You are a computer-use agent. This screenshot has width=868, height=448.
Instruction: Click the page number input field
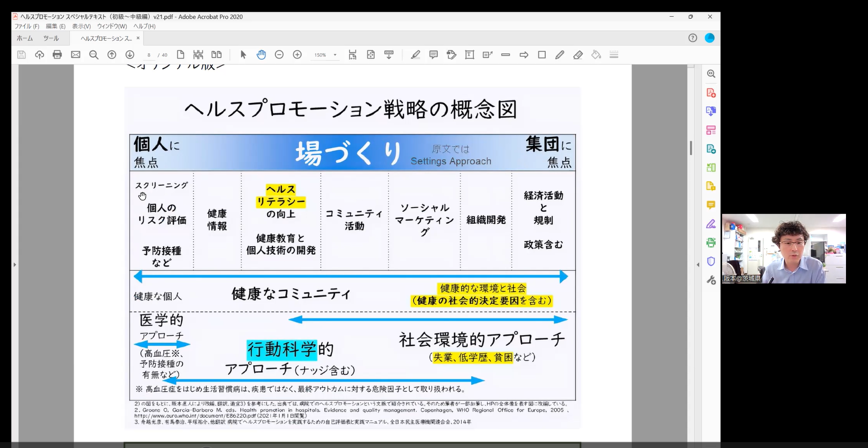click(149, 55)
